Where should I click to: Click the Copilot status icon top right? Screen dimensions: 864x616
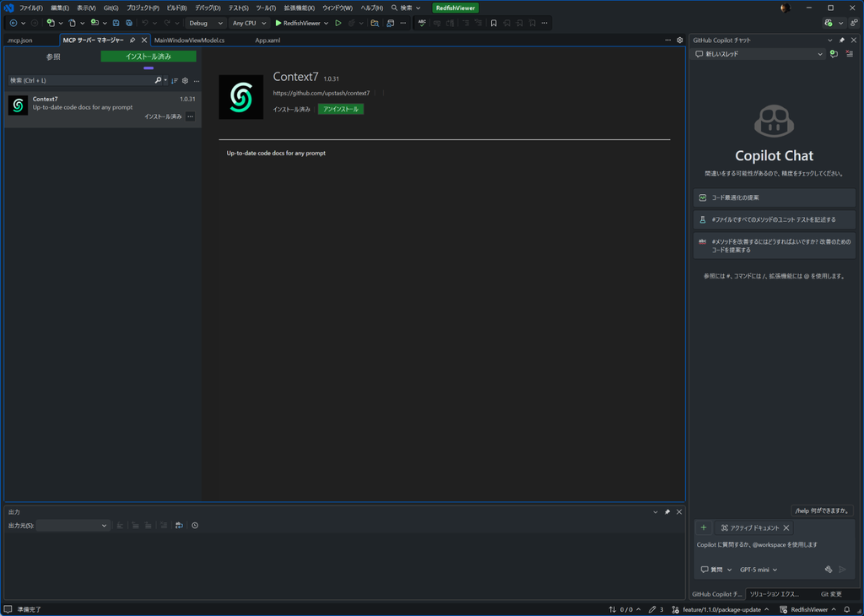[829, 23]
